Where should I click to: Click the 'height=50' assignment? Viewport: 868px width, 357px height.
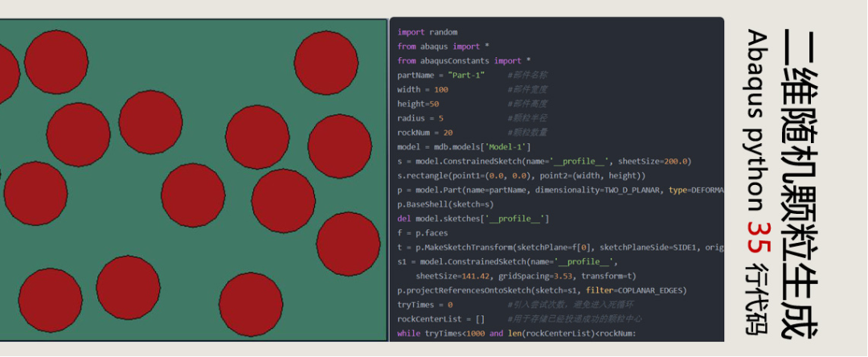pyautogui.click(x=418, y=104)
